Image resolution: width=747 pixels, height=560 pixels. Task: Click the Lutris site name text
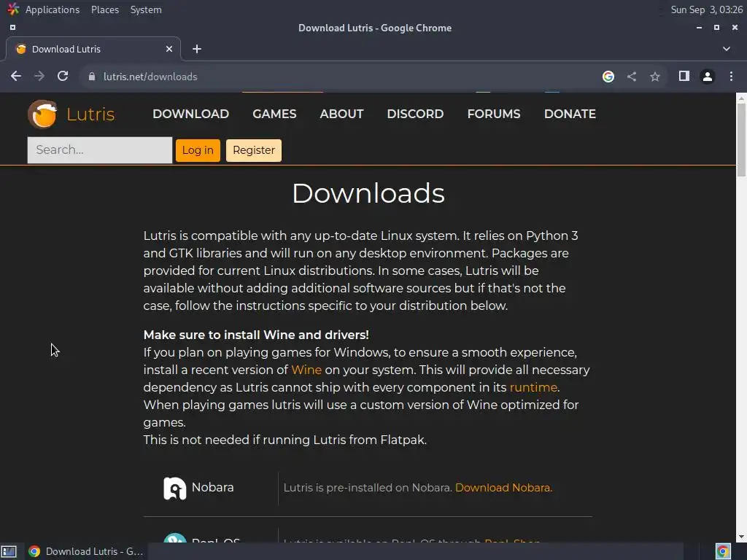click(90, 114)
